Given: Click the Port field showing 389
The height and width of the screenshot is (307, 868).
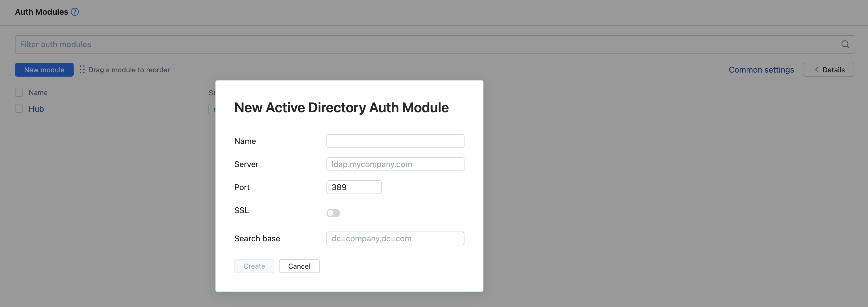Looking at the screenshot, I should (x=353, y=187).
